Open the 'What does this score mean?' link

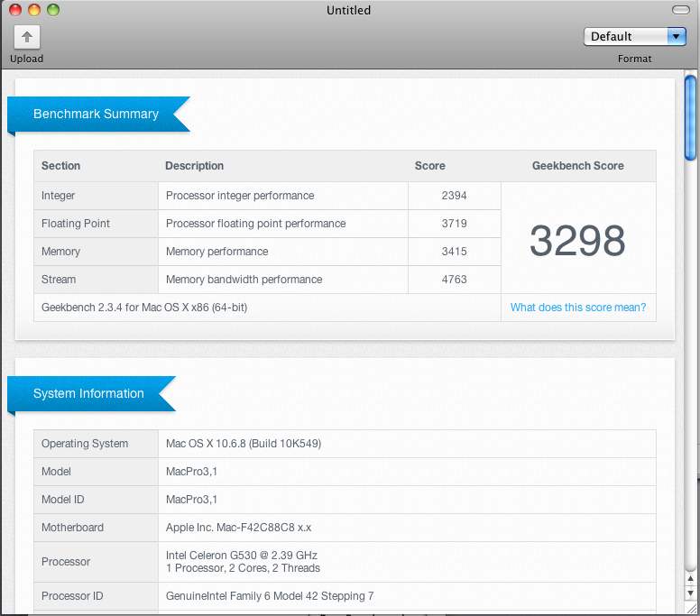[x=578, y=308]
